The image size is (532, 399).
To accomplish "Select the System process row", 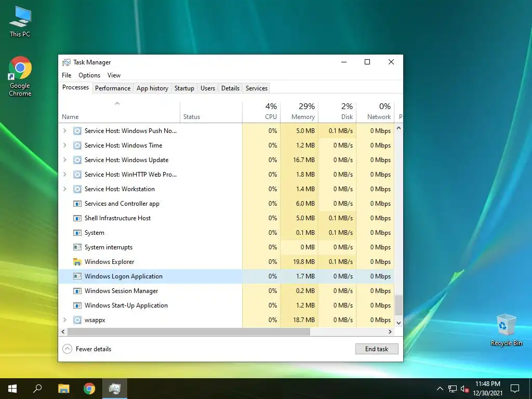I will [x=227, y=233].
